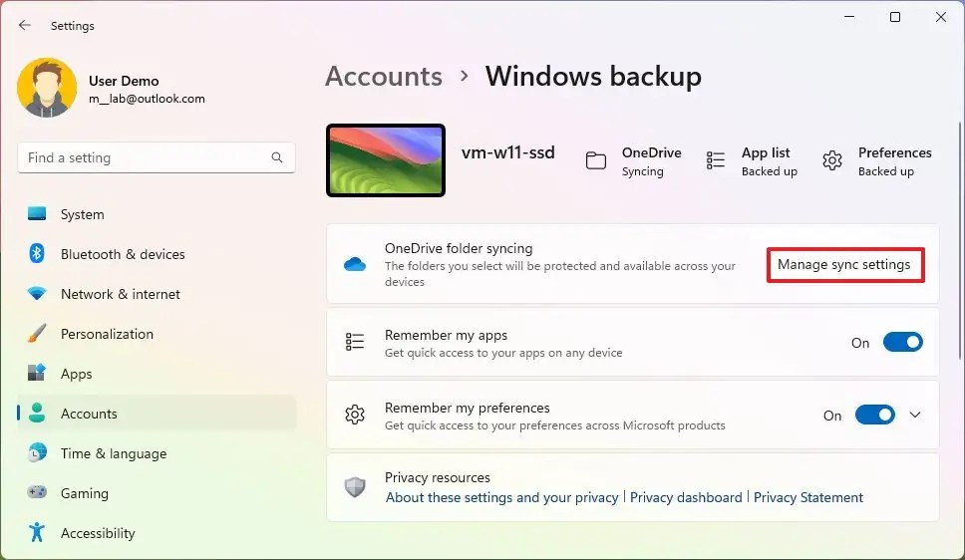This screenshot has width=965, height=560.
Task: Open Bluetooth & devices category
Action: click(x=157, y=254)
